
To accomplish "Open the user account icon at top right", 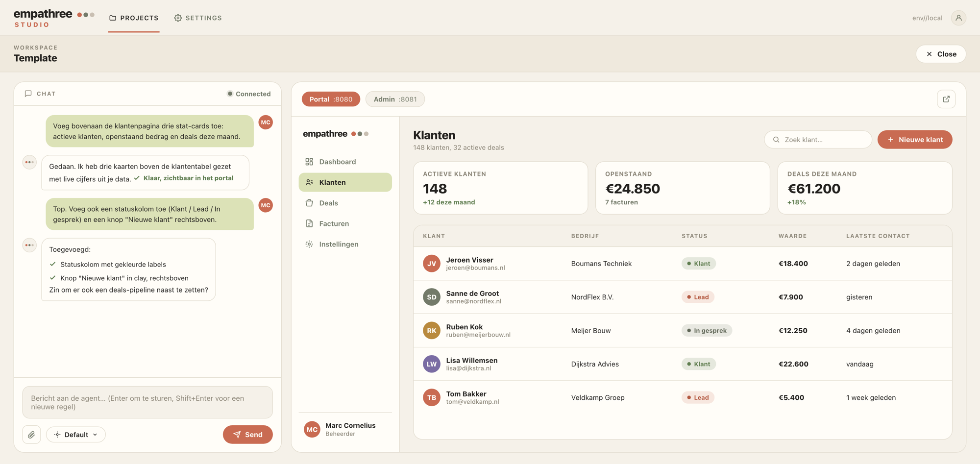I will (x=958, y=18).
